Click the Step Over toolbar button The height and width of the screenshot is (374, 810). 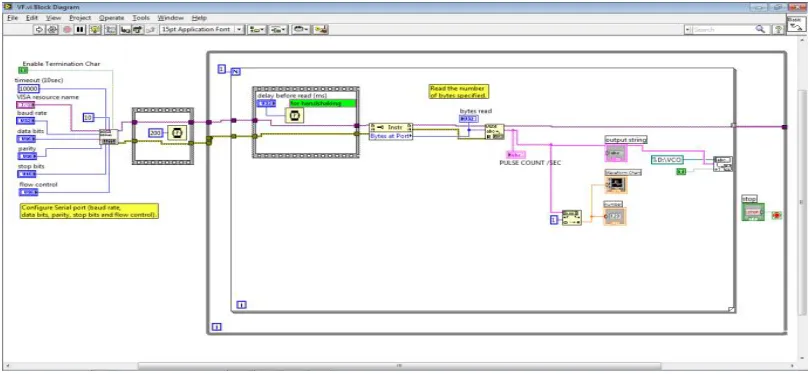tap(137, 29)
